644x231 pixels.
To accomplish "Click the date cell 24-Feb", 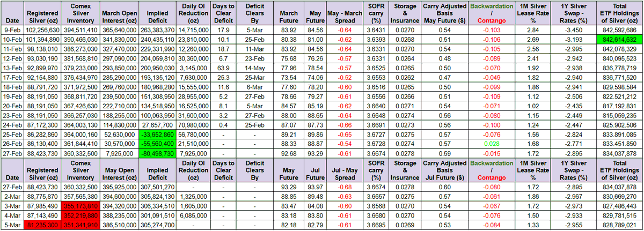I will point(12,124).
